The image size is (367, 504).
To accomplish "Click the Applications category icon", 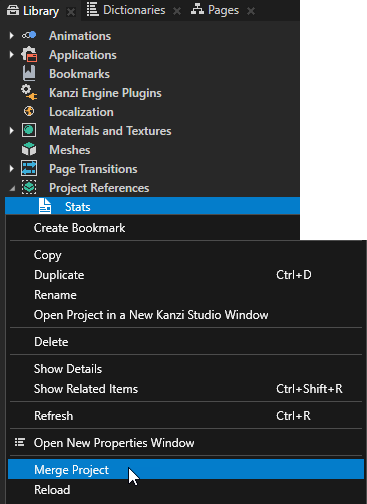I will pyautogui.click(x=29, y=54).
